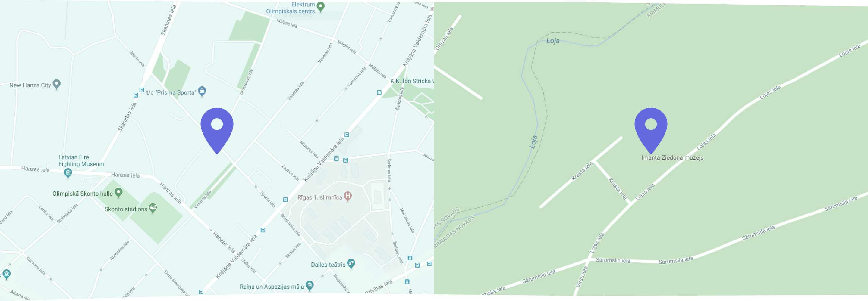Open the Rīgas 1. slimnīca hospital marker
This screenshot has height=301, width=868.
[x=348, y=196]
